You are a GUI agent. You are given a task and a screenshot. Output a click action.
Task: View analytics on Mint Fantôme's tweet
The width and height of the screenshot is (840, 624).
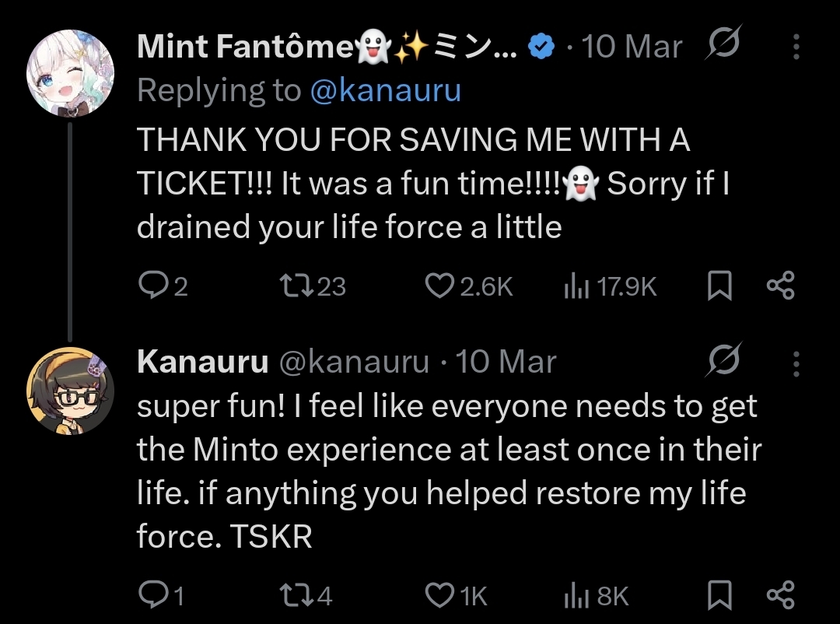pos(576,287)
